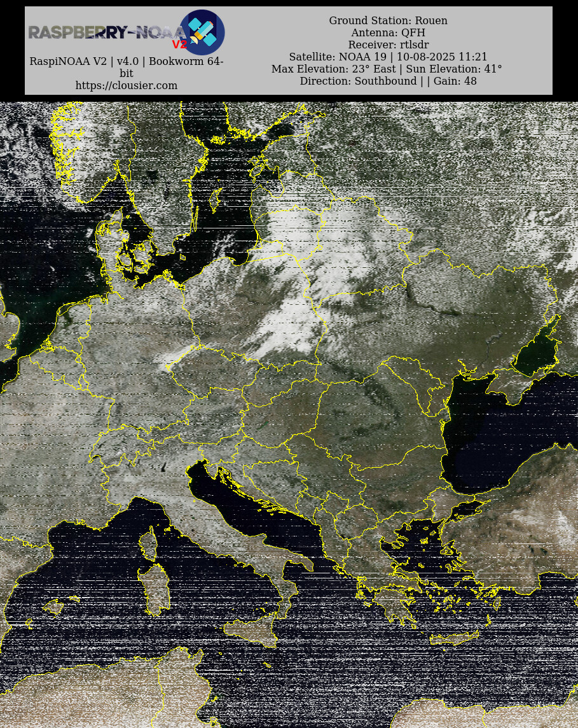The height and width of the screenshot is (728, 578).
Task: Click the satellite weather map image
Action: click(x=289, y=415)
